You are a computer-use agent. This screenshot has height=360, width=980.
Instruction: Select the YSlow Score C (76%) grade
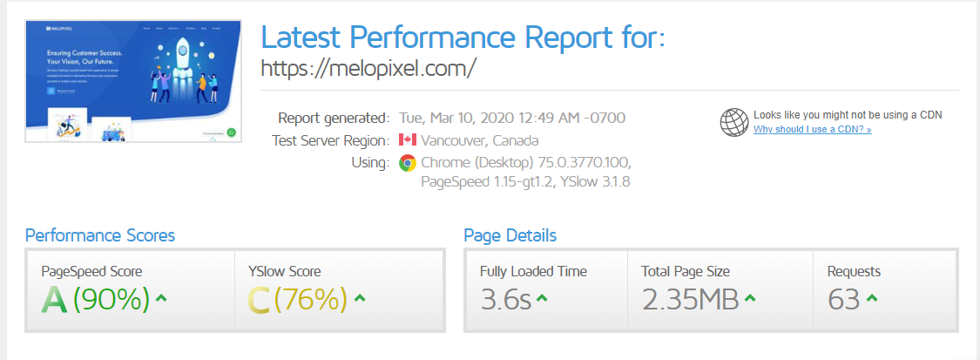pyautogui.click(x=298, y=299)
